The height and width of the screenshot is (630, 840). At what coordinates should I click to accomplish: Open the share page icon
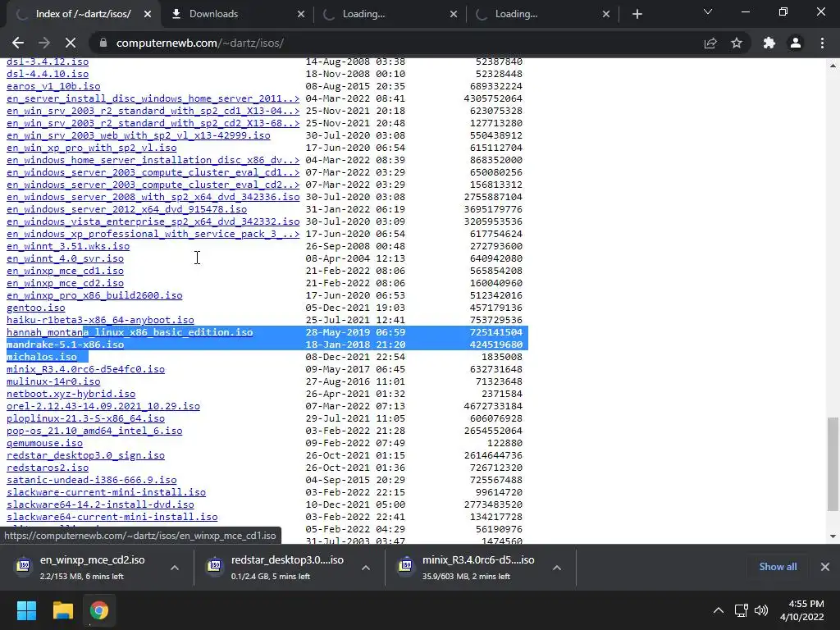point(710,43)
